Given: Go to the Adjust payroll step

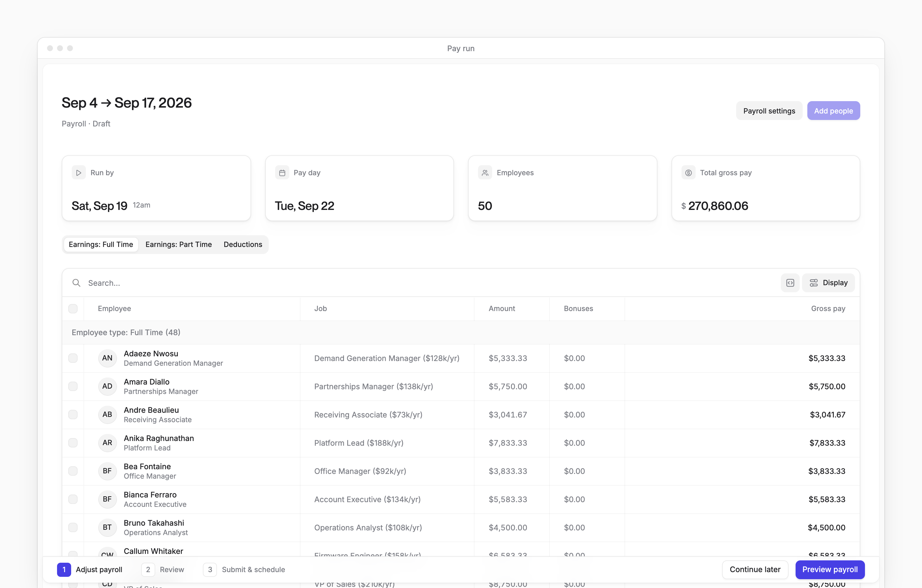Looking at the screenshot, I should point(90,570).
